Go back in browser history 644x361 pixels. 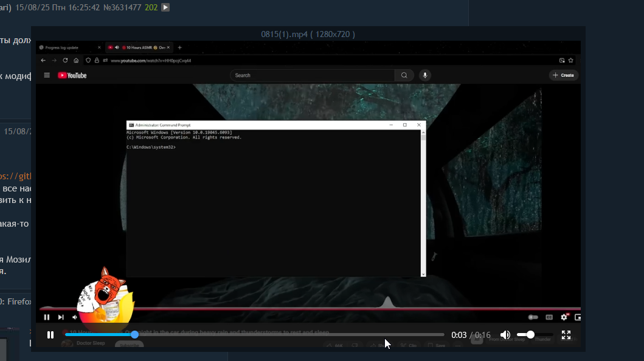click(43, 60)
